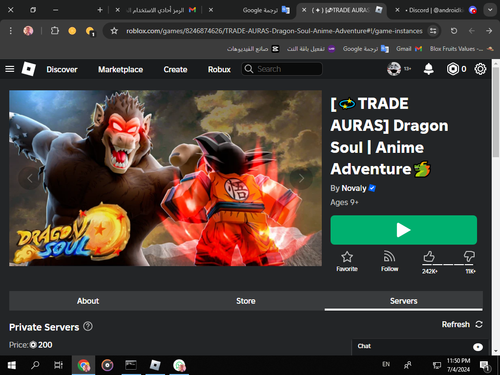The height and width of the screenshot is (375, 500).
Task: Open the EN language indicator in tray
Action: (x=386, y=364)
